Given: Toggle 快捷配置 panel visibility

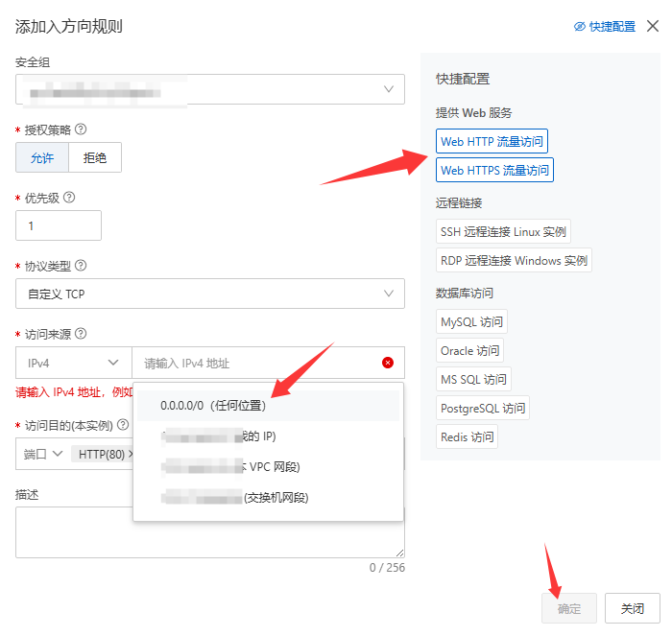Looking at the screenshot, I should click(605, 27).
